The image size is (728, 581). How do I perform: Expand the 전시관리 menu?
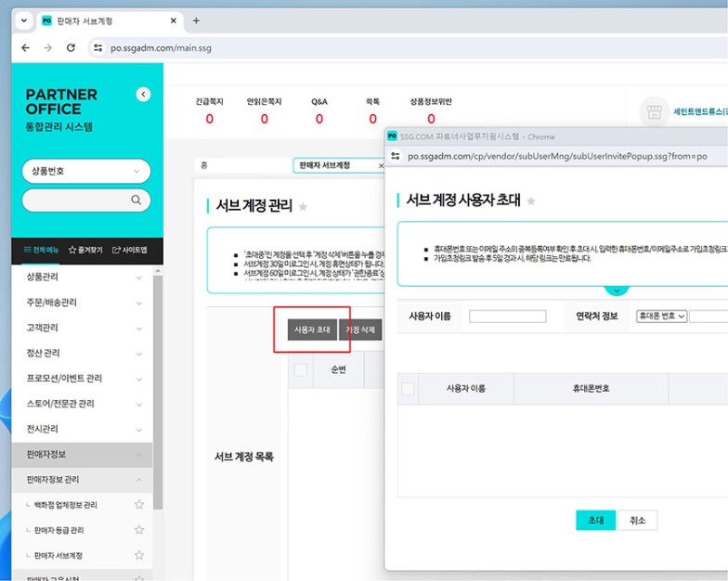(82, 429)
